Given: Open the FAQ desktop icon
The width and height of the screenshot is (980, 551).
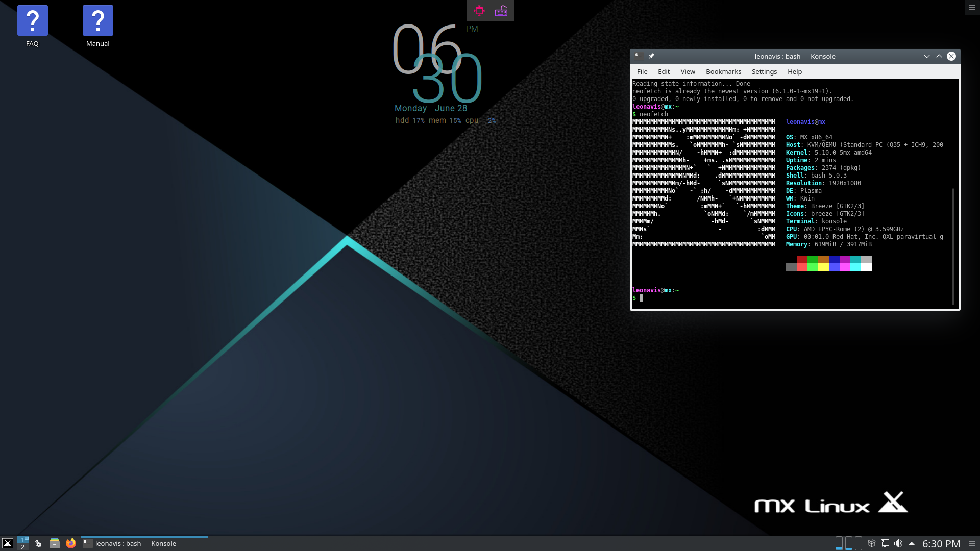Looking at the screenshot, I should [32, 21].
